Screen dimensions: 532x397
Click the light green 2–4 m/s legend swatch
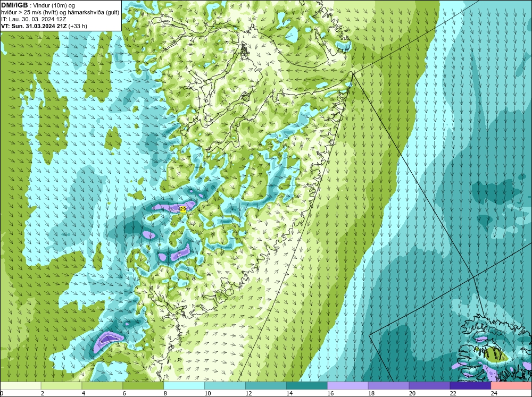61,386
